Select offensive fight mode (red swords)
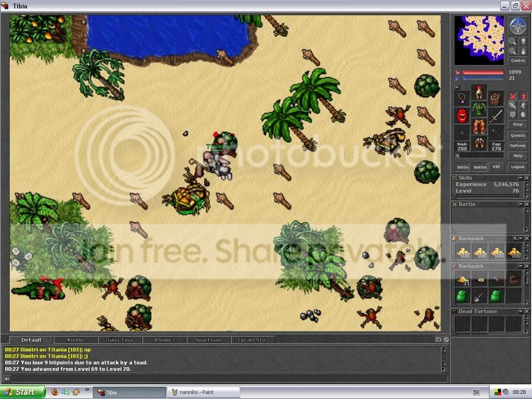 pos(513,97)
